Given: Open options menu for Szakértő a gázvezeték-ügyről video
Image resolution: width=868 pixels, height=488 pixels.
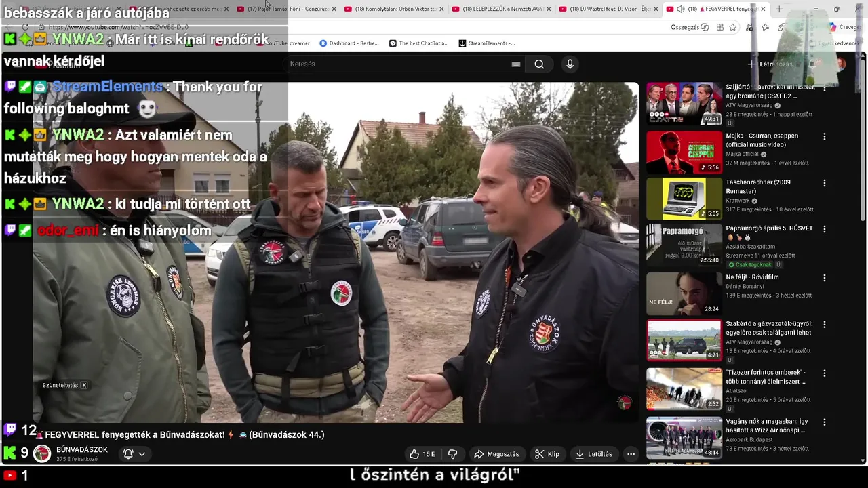Looking at the screenshot, I should [825, 325].
